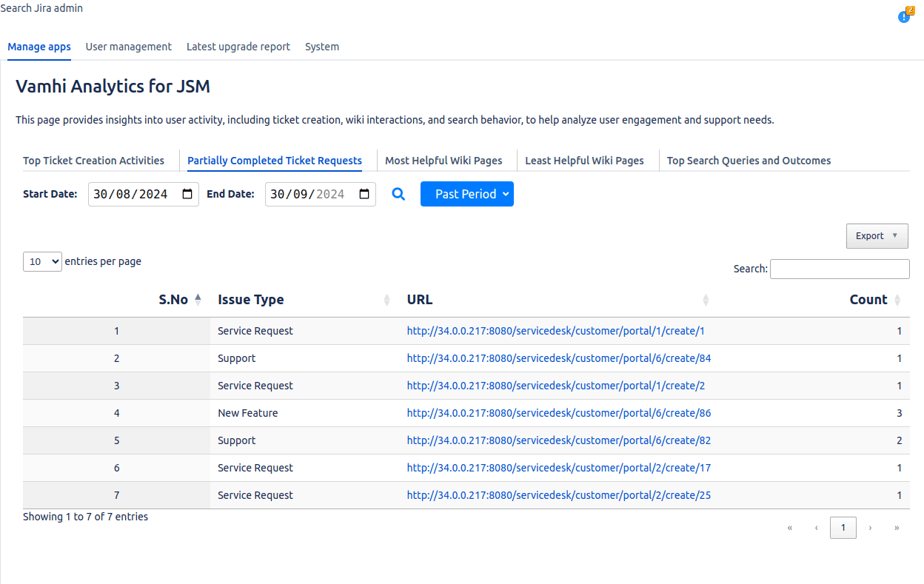Open the portal/2/create/17 URL link
The image size is (924, 584).
click(558, 468)
